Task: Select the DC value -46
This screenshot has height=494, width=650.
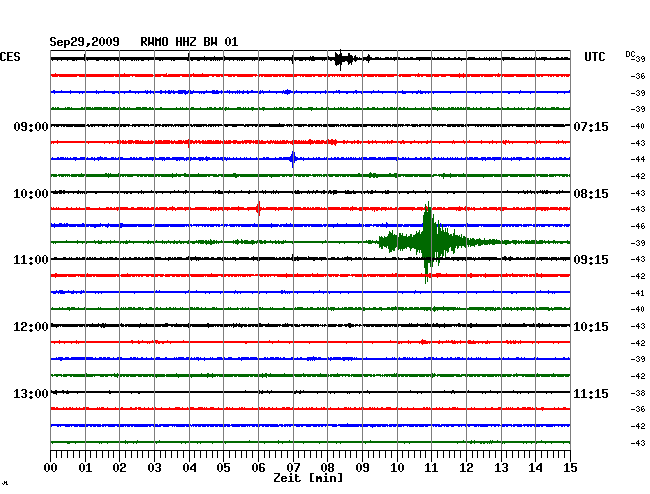Action: click(x=638, y=226)
